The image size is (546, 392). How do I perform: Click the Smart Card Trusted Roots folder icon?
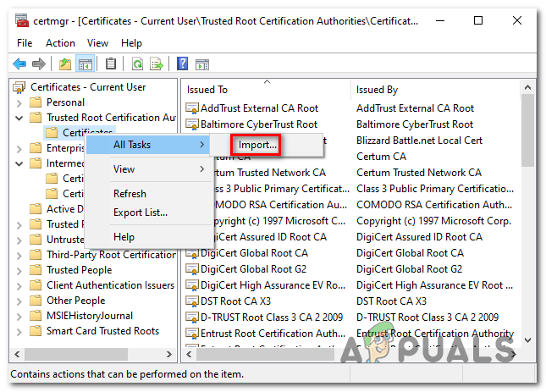tap(36, 331)
